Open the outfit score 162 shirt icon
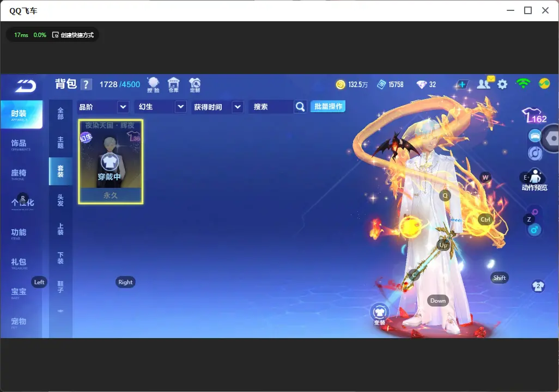 coord(534,115)
